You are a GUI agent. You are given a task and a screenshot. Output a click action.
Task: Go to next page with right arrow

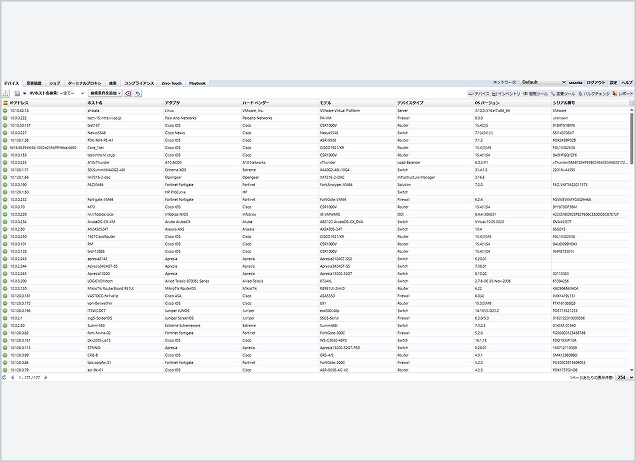point(45,378)
